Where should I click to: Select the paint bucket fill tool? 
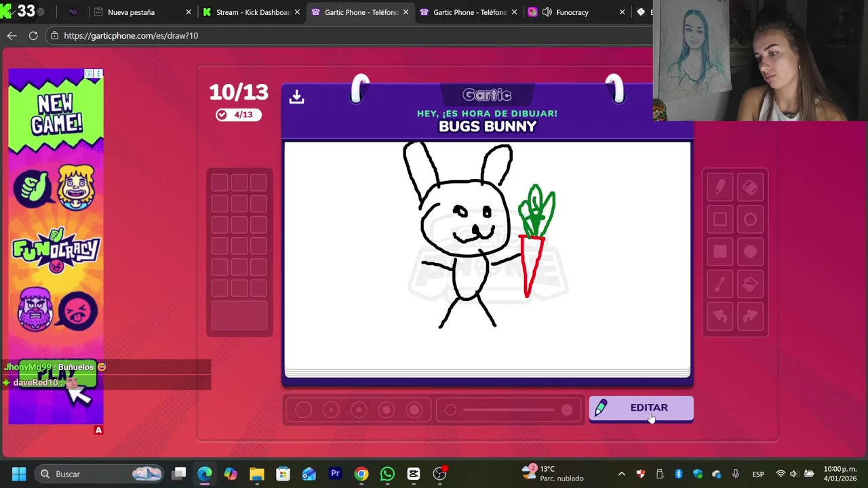point(750,285)
